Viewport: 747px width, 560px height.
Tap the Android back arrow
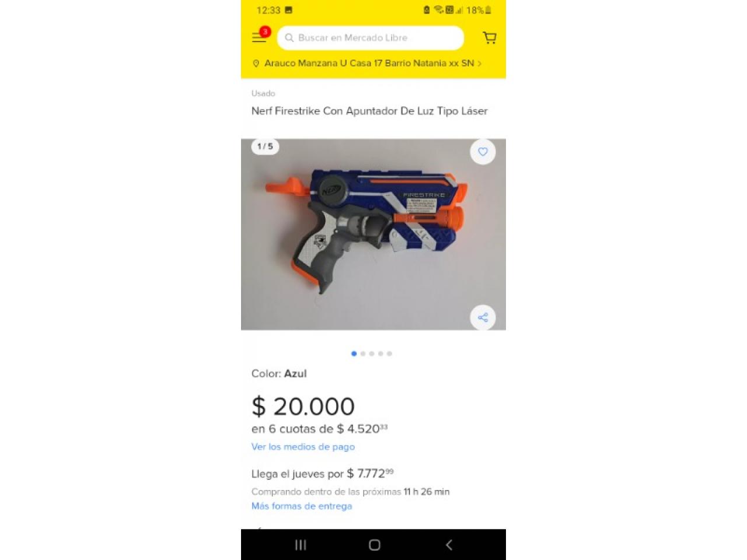449,545
